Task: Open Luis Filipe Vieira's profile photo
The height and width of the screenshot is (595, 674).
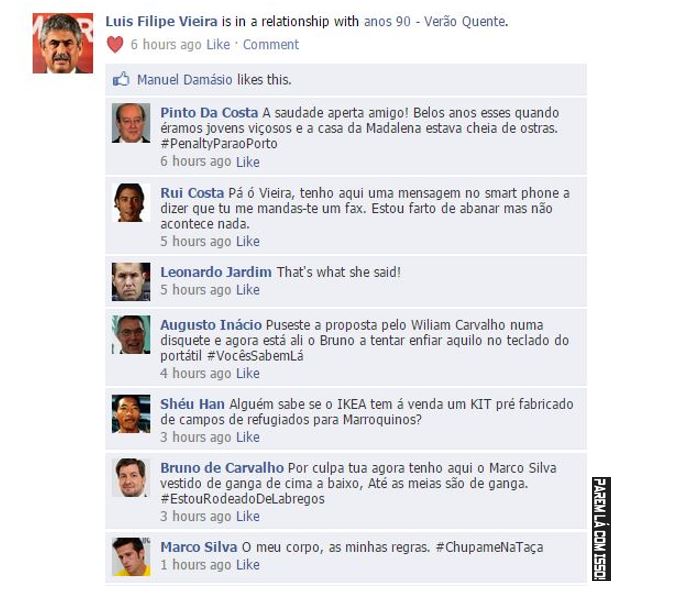Action: pyautogui.click(x=63, y=43)
